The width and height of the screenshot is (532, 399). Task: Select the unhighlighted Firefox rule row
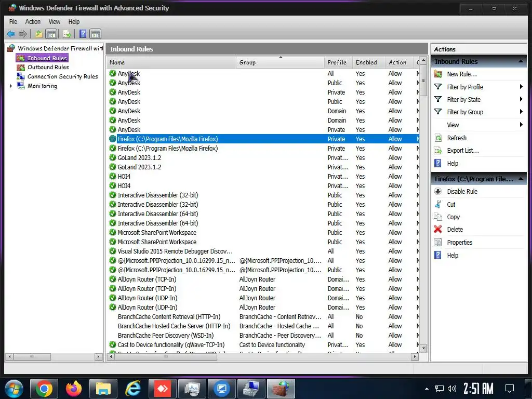tap(263, 148)
